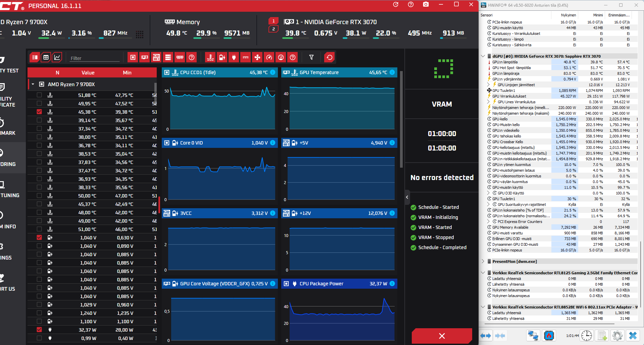Open HWiNFO sensor settings gear
644x345 pixels.
617,336
